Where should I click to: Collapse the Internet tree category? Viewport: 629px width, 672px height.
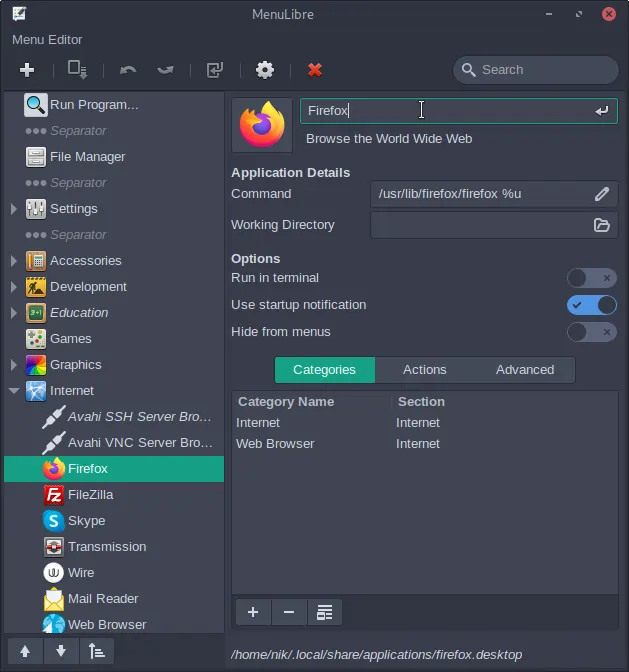point(14,391)
